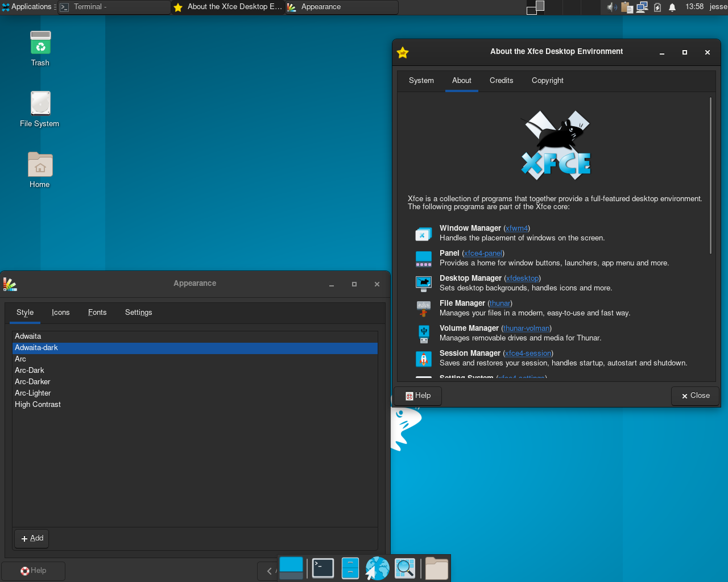Switch to the Settings tab in Appearance
Screen dimensions: 728x582
click(139, 313)
